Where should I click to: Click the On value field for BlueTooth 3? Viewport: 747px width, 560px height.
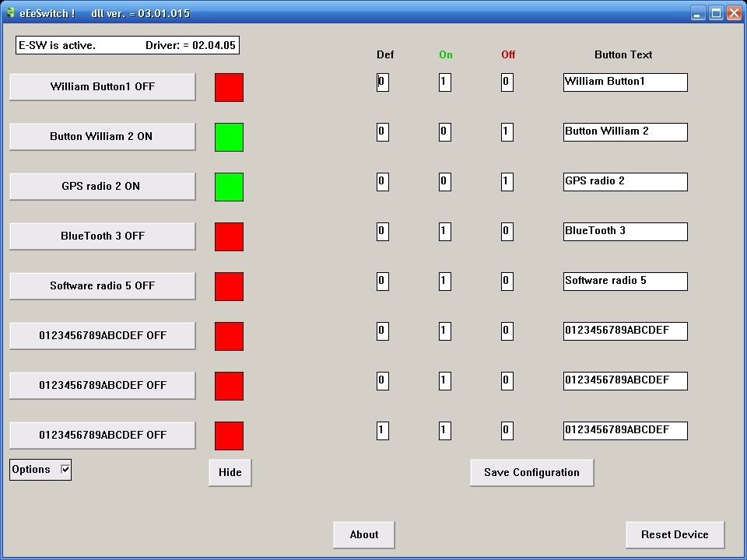coord(444,231)
